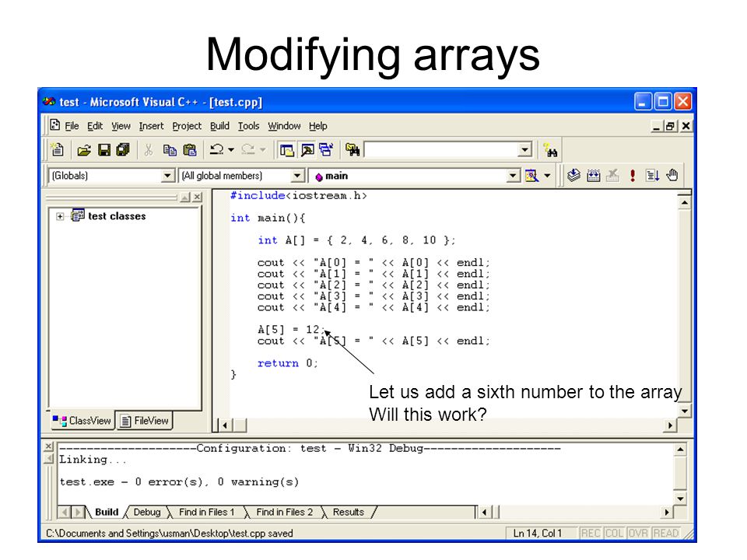Image resolution: width=747 pixels, height=560 pixels.
Task: Open the Redo history dropdown arrow
Action: [262, 150]
